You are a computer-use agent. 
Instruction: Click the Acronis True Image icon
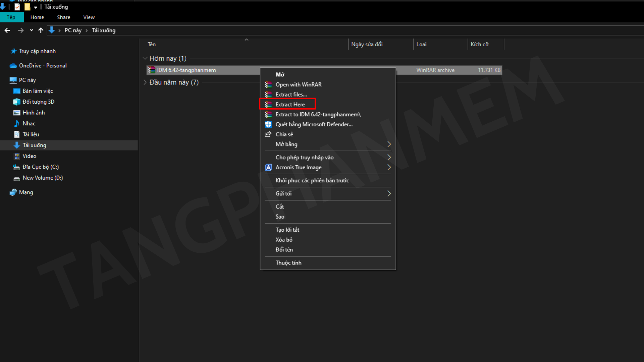pyautogui.click(x=268, y=167)
